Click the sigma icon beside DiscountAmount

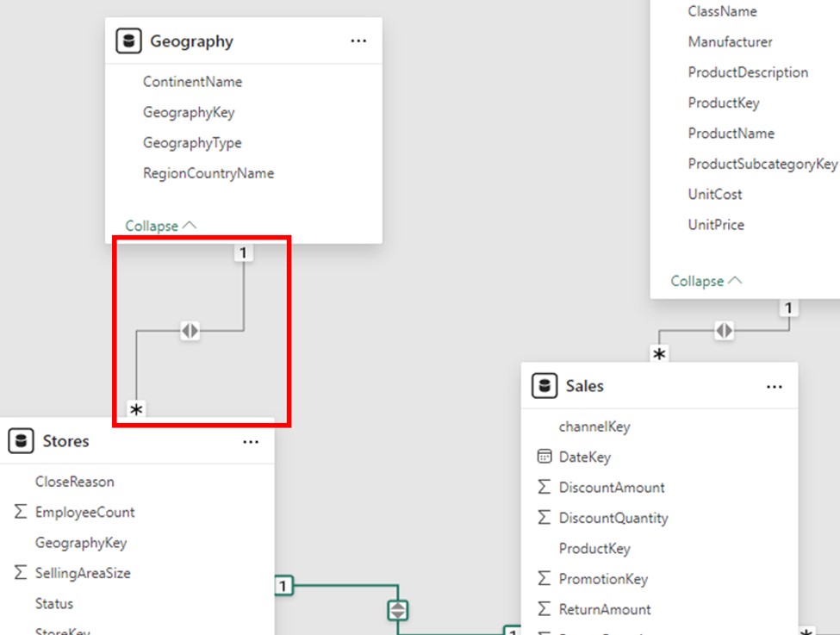[544, 488]
